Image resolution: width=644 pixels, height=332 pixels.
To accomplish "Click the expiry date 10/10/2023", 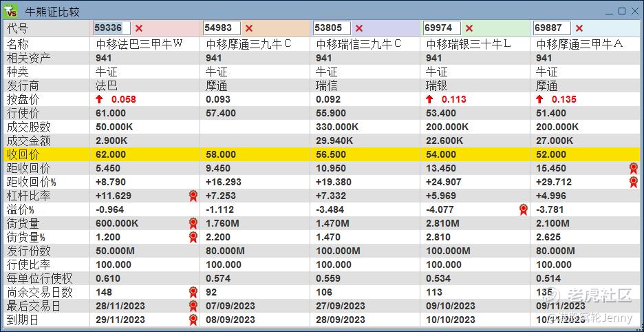I will (x=451, y=320).
